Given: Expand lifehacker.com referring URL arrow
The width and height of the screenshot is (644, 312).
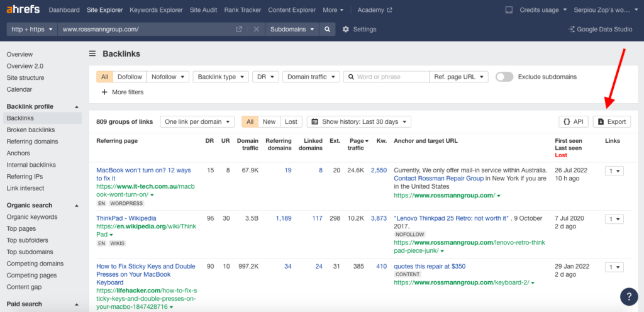Looking at the screenshot, I should pyautogui.click(x=171, y=307).
